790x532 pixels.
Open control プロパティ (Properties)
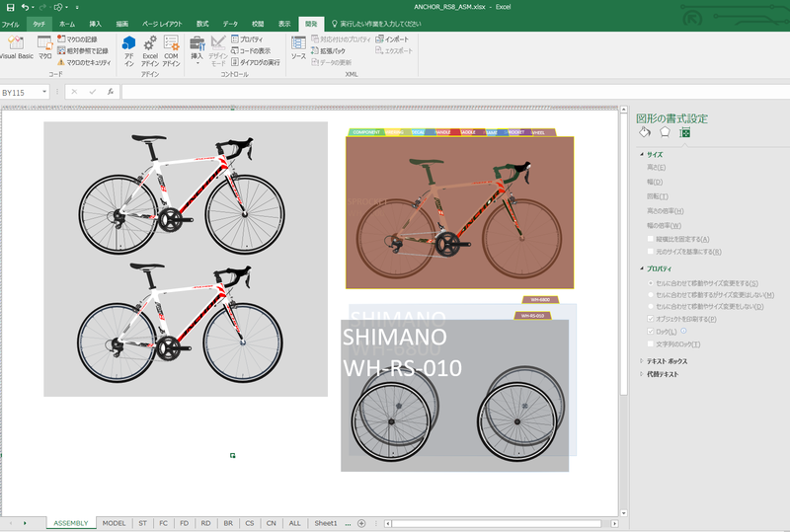(x=247, y=38)
